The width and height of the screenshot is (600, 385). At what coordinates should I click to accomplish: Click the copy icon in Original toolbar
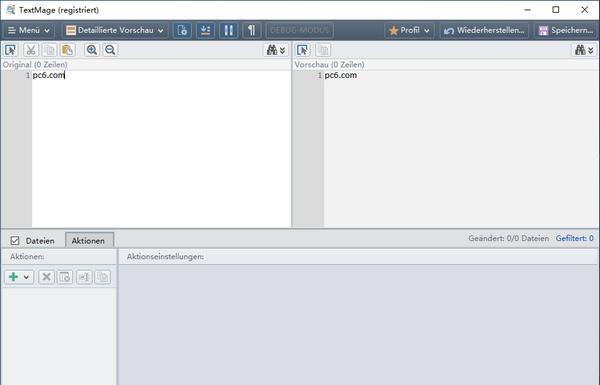[x=49, y=50]
